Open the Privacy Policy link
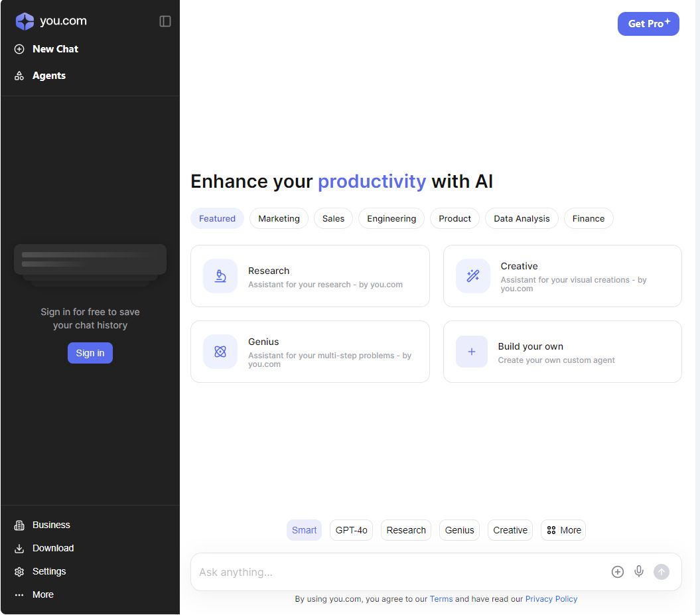Image resolution: width=700 pixels, height=615 pixels. (551, 599)
